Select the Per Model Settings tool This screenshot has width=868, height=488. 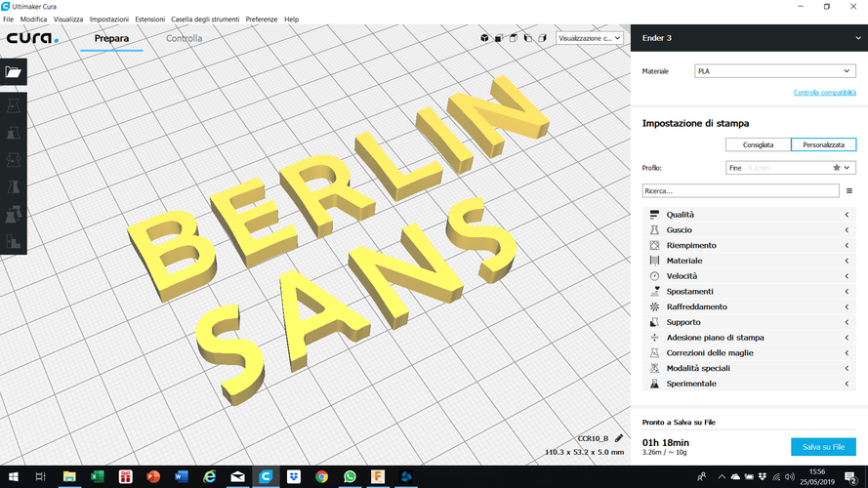pyautogui.click(x=14, y=214)
